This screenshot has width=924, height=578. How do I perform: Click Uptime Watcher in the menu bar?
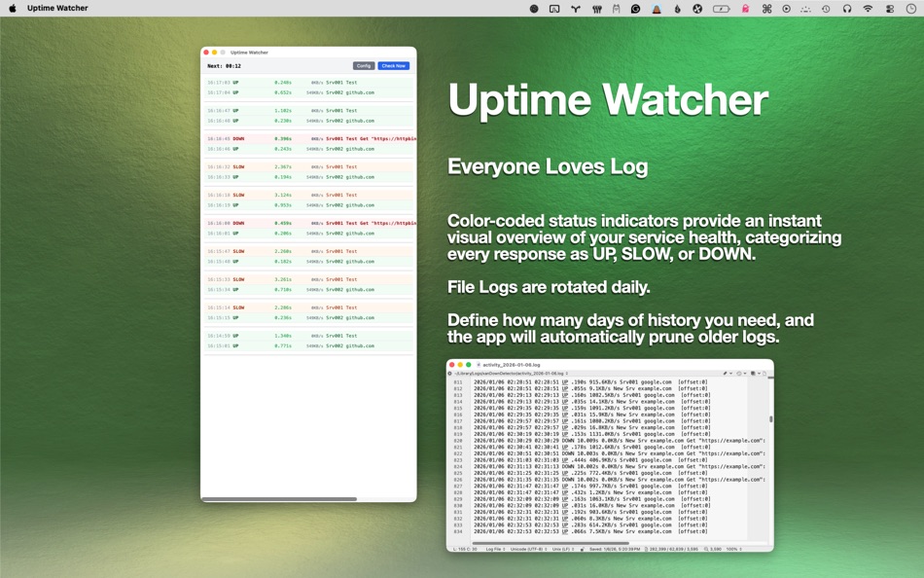point(59,8)
